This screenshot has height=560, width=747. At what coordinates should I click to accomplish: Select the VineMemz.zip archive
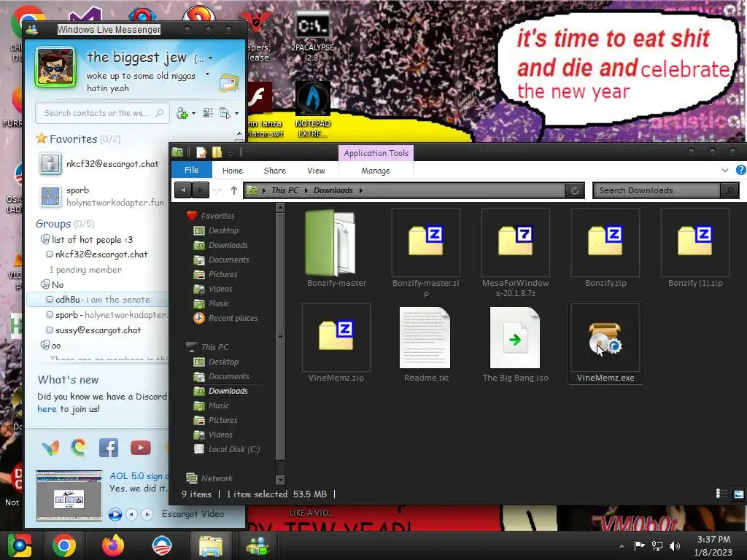coord(336,344)
